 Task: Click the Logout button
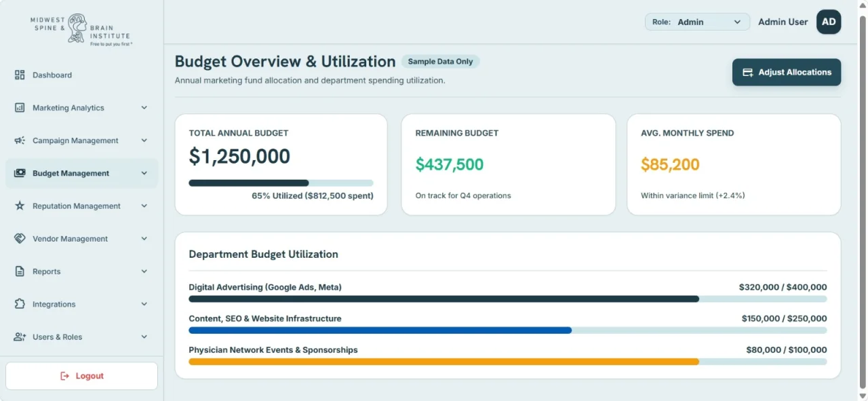81,376
